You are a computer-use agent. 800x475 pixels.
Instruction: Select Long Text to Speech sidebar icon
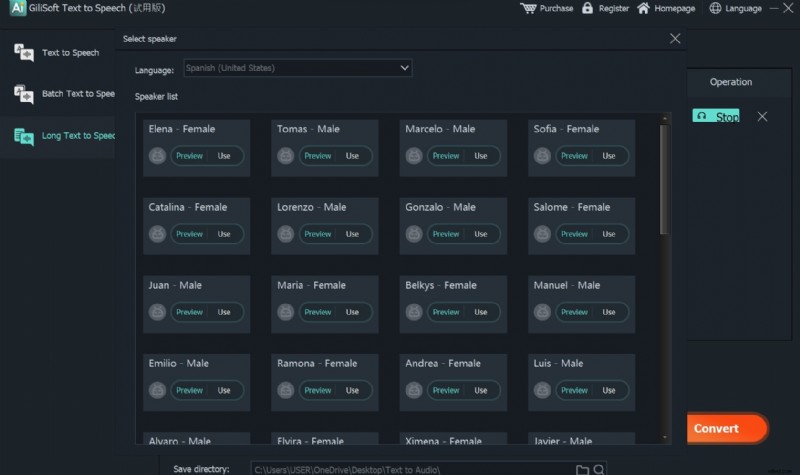(x=24, y=136)
